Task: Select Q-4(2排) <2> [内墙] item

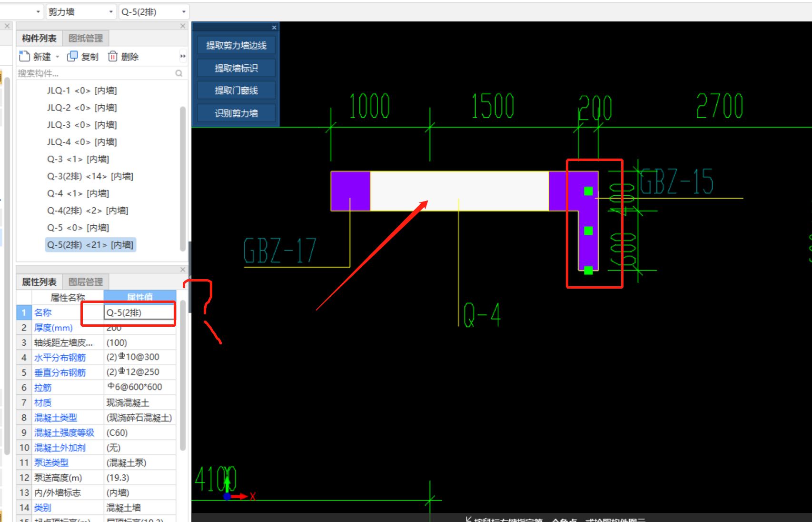Action: [88, 211]
